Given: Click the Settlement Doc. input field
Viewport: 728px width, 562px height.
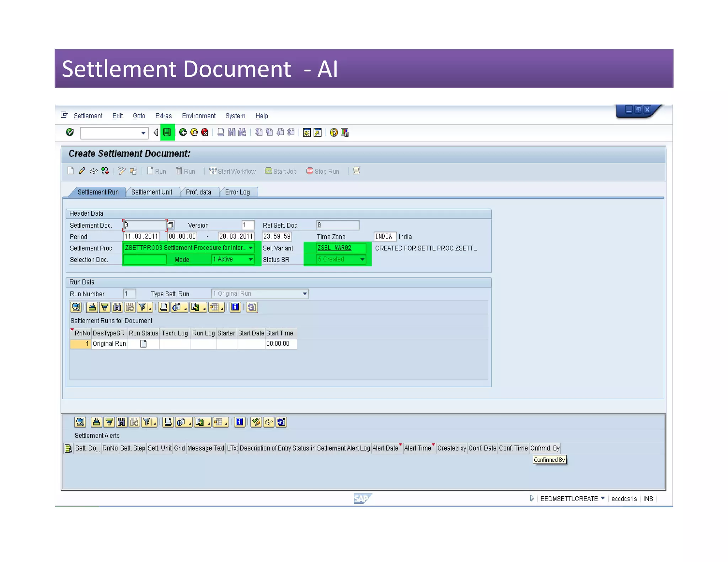Looking at the screenshot, I should [x=145, y=225].
